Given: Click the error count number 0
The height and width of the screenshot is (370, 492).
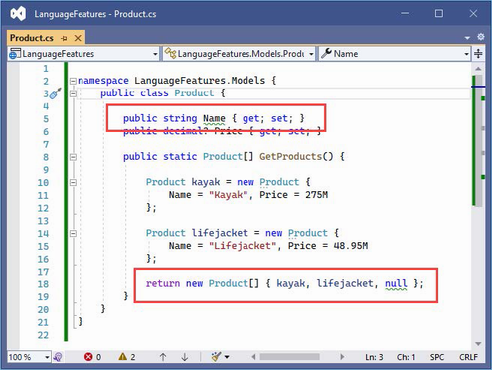Looking at the screenshot, I should pos(98,357).
